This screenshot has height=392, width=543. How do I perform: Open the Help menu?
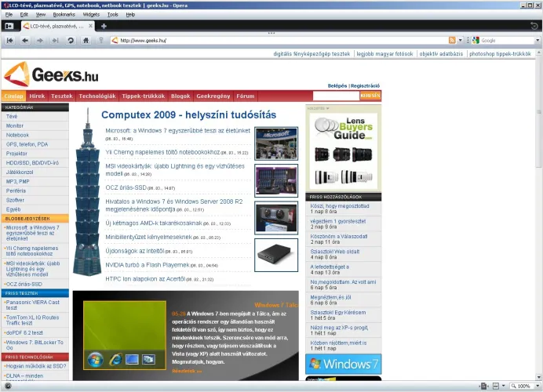pyautogui.click(x=130, y=15)
